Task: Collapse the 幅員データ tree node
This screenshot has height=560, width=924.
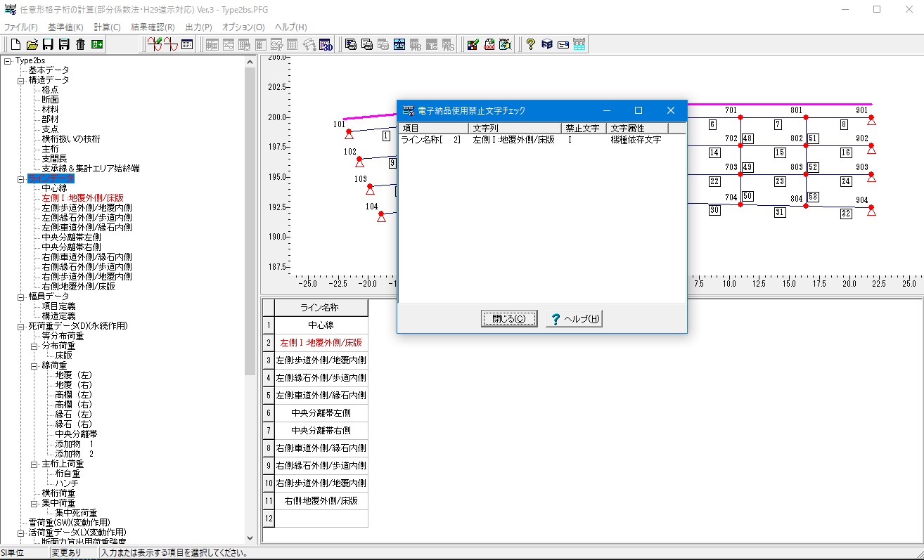Action: (21, 297)
